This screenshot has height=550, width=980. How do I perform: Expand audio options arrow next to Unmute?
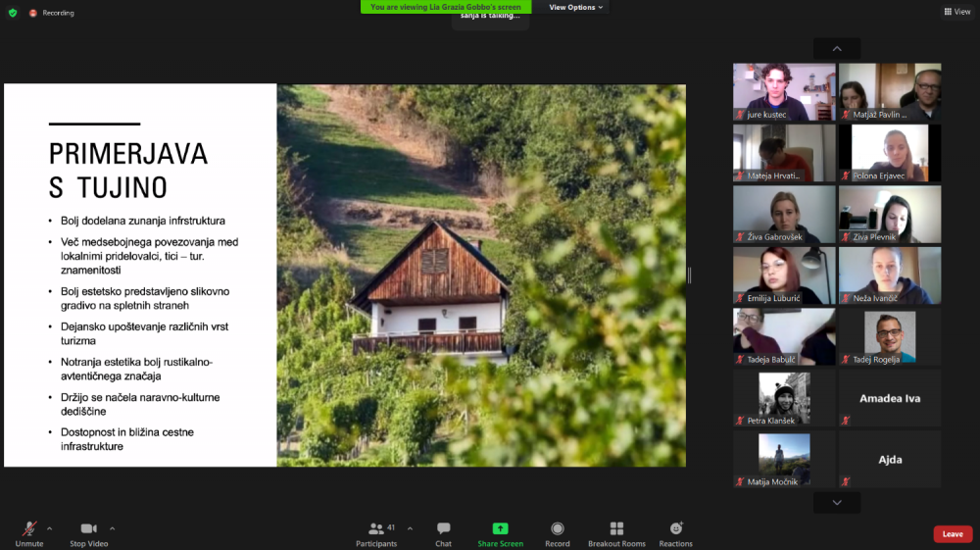(x=50, y=527)
